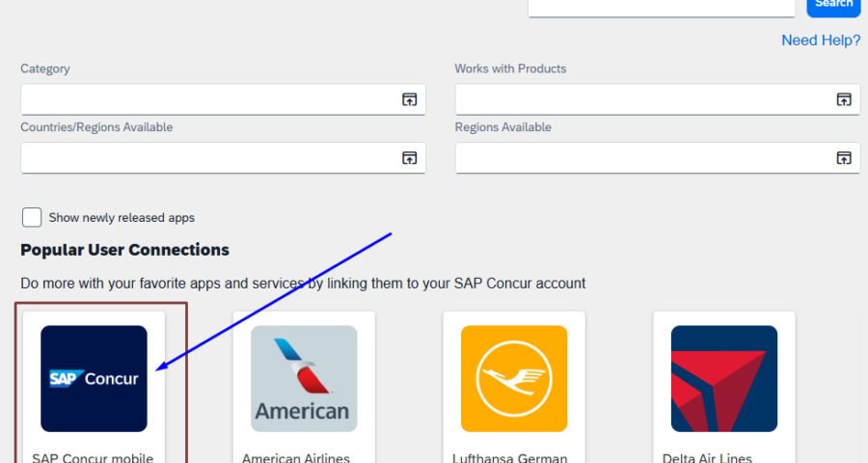Open the Lufthansa German card title
868x463 pixels.
coord(509,457)
